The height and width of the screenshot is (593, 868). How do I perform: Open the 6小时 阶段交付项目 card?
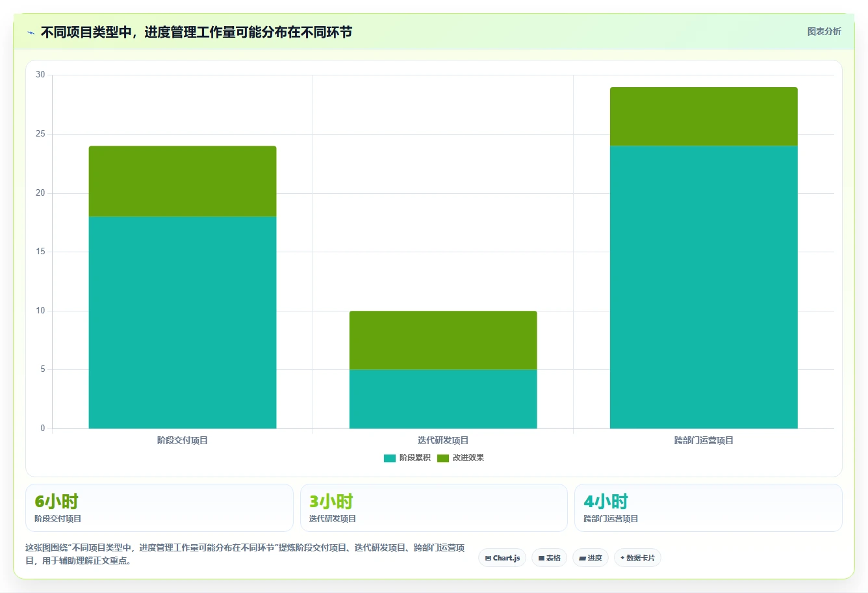coord(159,508)
